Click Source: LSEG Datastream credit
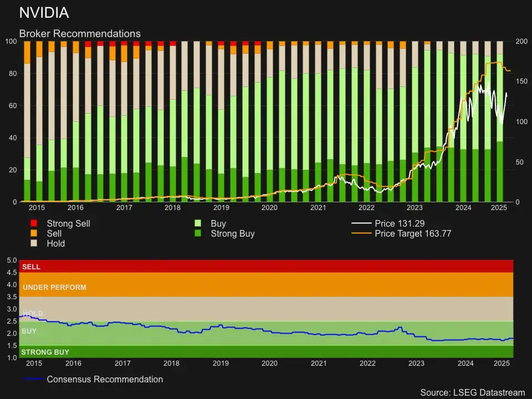 pyautogui.click(x=473, y=392)
